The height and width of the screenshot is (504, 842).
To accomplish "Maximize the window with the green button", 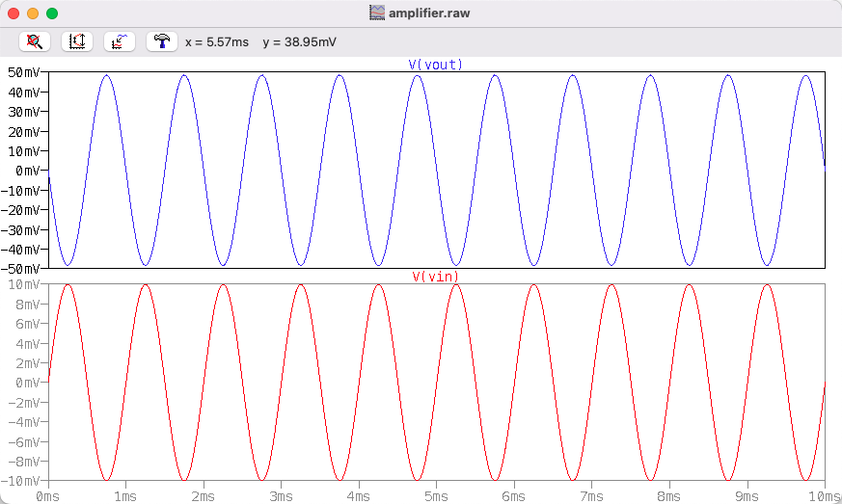I will tap(52, 13).
